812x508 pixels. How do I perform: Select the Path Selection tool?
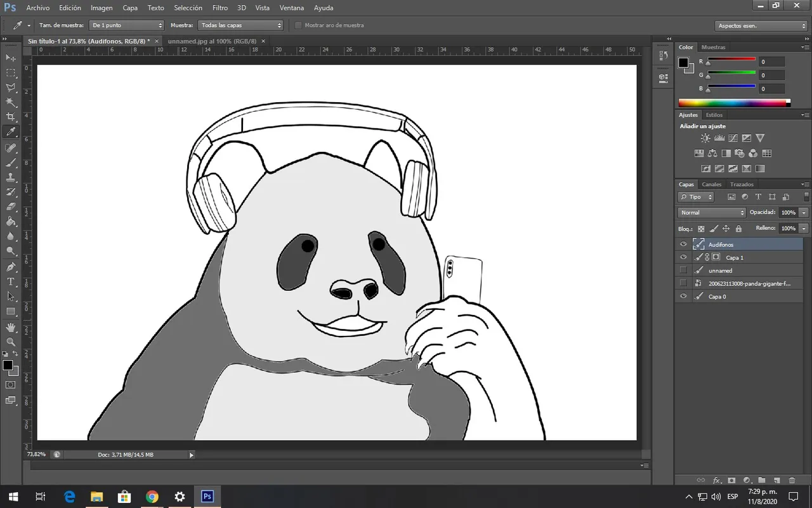click(x=11, y=297)
